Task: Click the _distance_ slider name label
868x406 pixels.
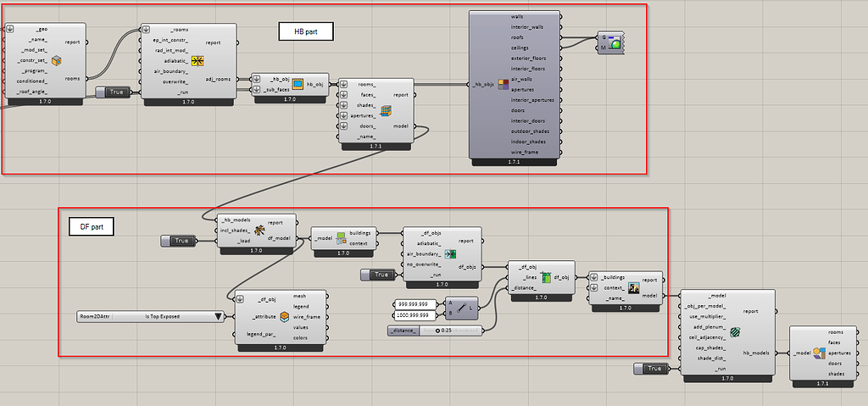Action: coord(403,331)
